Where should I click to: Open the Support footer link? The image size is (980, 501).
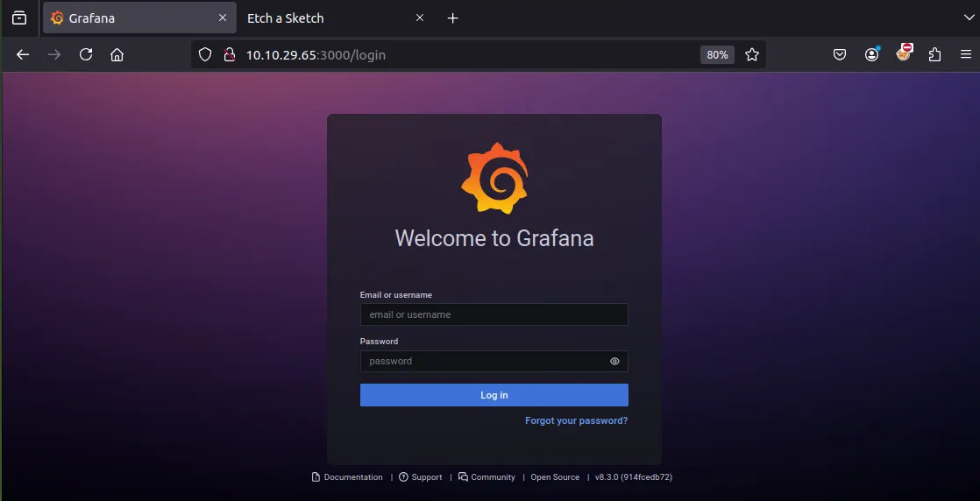tap(427, 476)
